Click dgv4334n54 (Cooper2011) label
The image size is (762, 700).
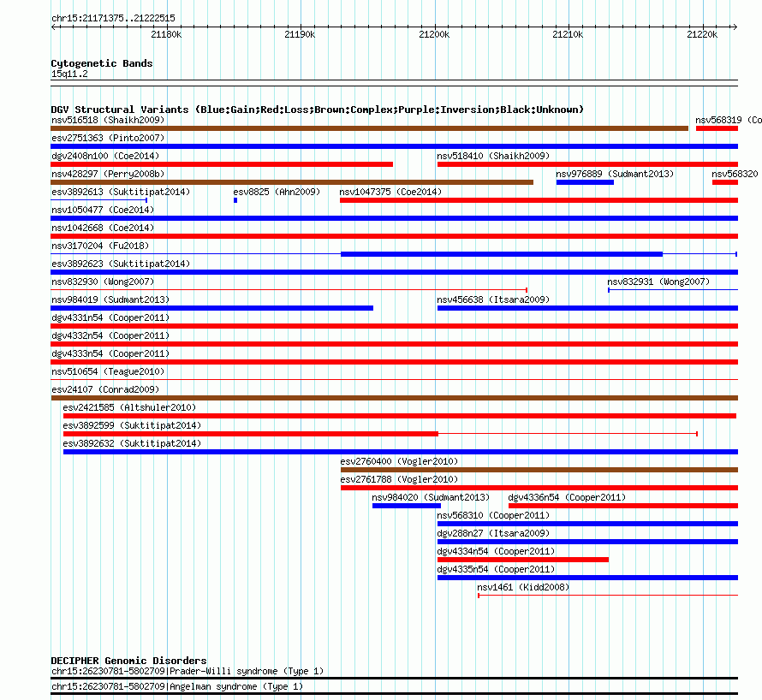496,551
